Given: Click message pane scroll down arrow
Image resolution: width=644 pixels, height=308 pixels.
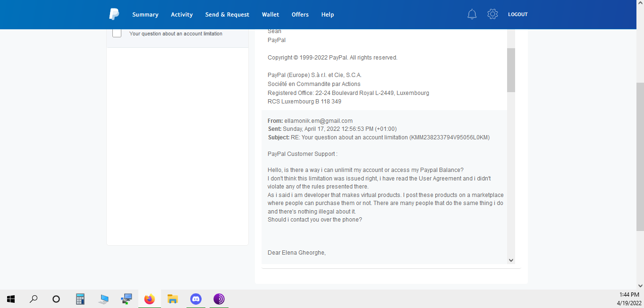Looking at the screenshot, I should pyautogui.click(x=511, y=260).
